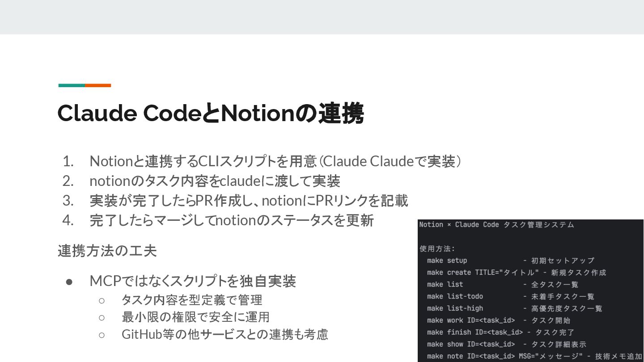Viewport: 644px width, 362px height.
Task: Click the slide title 'Claude CodeとNotionの連携'
Action: pos(210,113)
